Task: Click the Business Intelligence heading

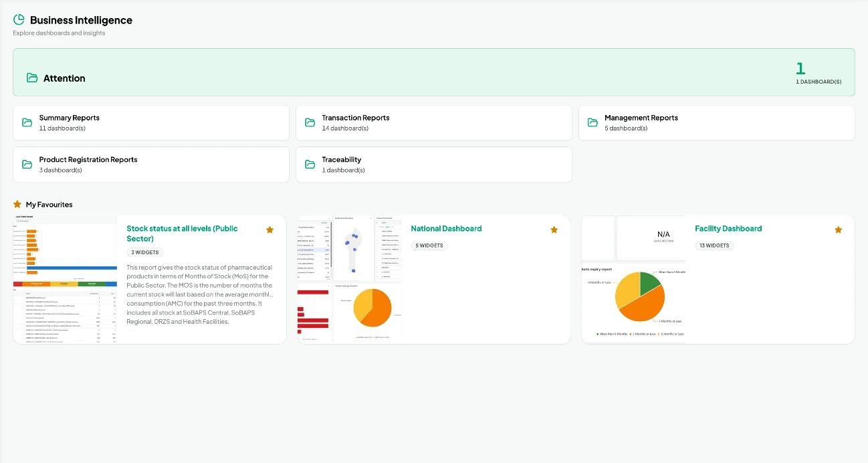Action: pyautogui.click(x=81, y=20)
